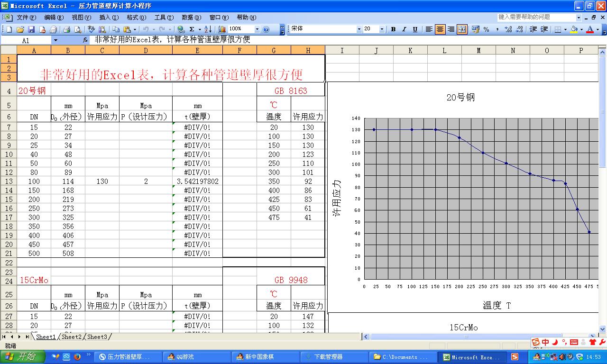Undo the last action
The height and width of the screenshot is (364, 607).
point(146,29)
